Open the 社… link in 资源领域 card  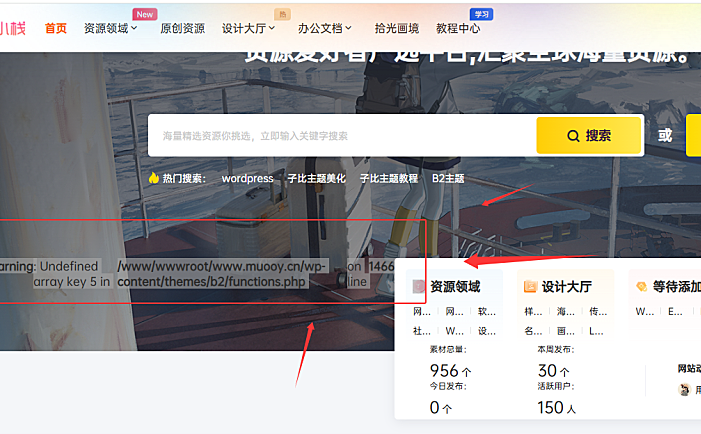422,331
